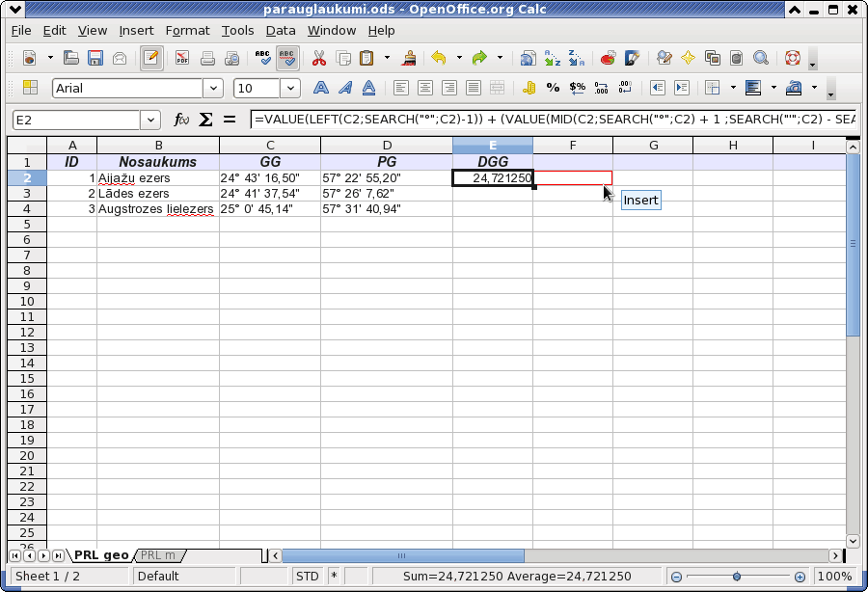Click the Print File Directly icon

(207, 58)
